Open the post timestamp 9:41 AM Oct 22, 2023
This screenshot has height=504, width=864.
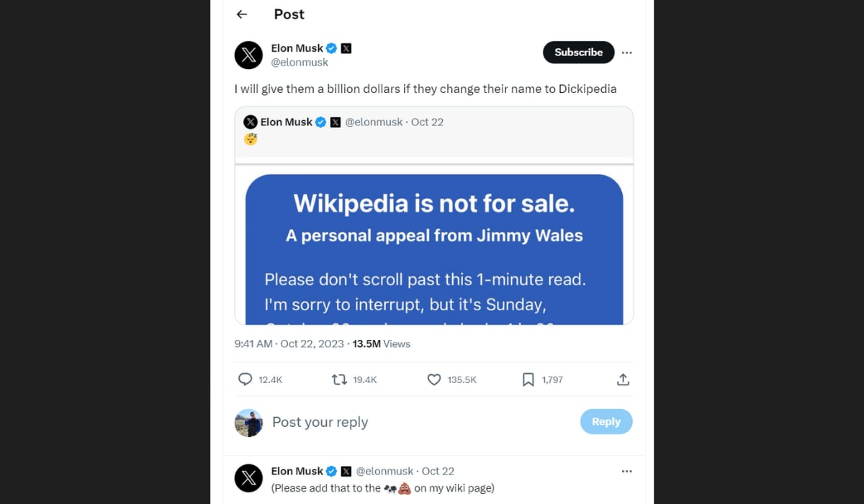289,344
